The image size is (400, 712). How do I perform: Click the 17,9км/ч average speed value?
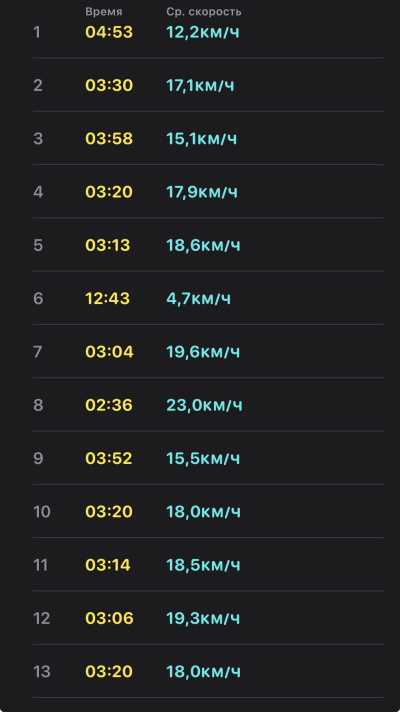tap(202, 192)
